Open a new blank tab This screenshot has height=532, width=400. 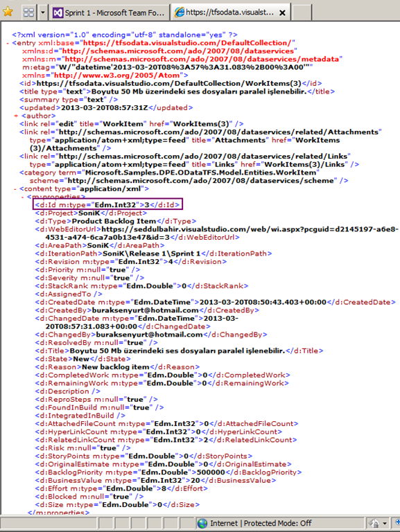click(x=302, y=13)
